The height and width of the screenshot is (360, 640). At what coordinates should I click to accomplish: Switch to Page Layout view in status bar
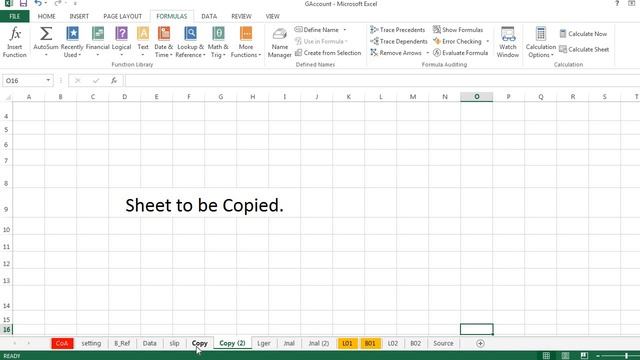565,356
